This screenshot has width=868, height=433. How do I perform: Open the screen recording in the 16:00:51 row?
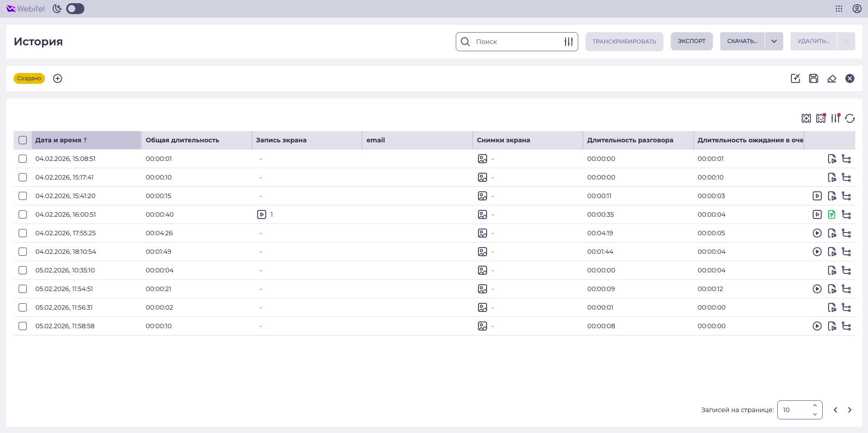tap(262, 214)
